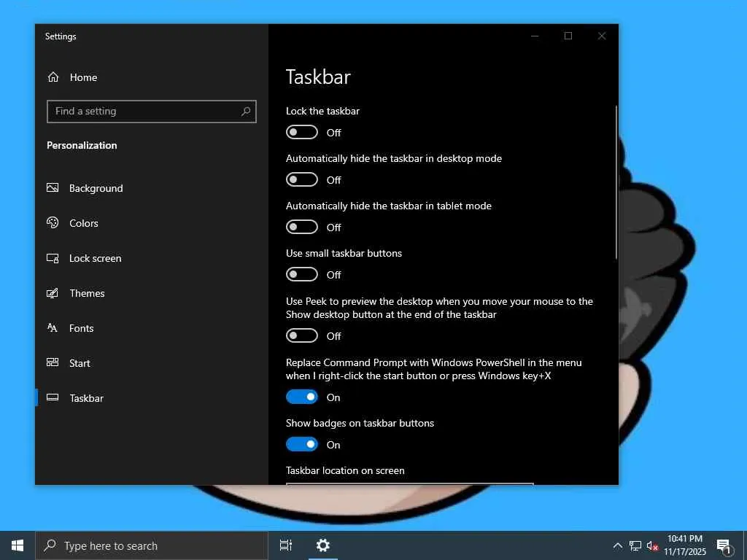
Task: Enable auto-hide taskbar in tablet mode
Action: [302, 227]
